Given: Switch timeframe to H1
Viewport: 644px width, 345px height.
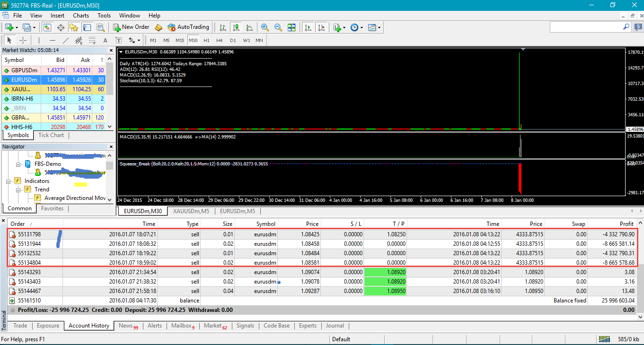Looking at the screenshot, I should click(206, 40).
